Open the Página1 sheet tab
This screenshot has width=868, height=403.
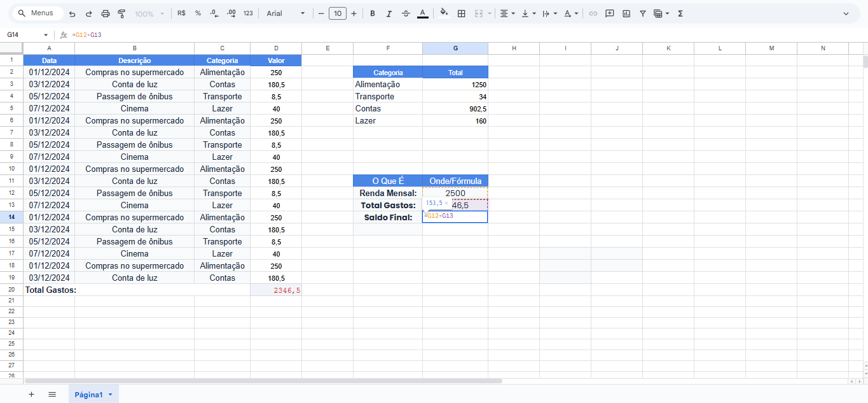pos(88,395)
